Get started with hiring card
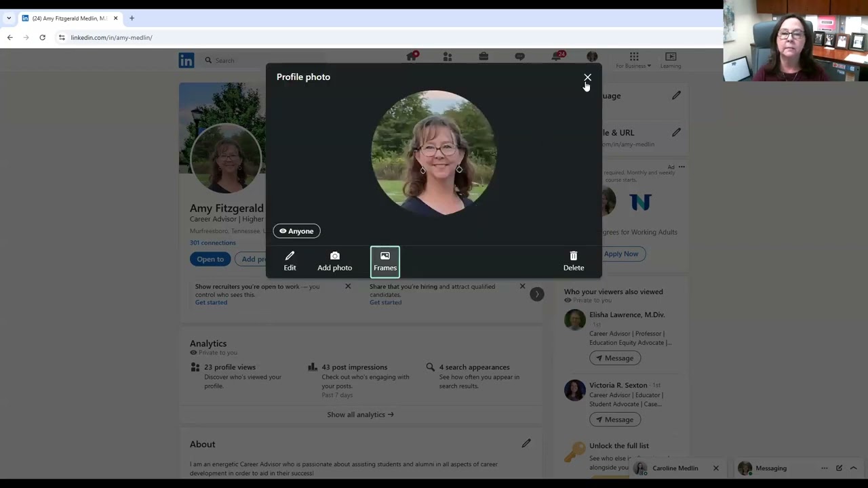868x488 pixels. (x=385, y=302)
